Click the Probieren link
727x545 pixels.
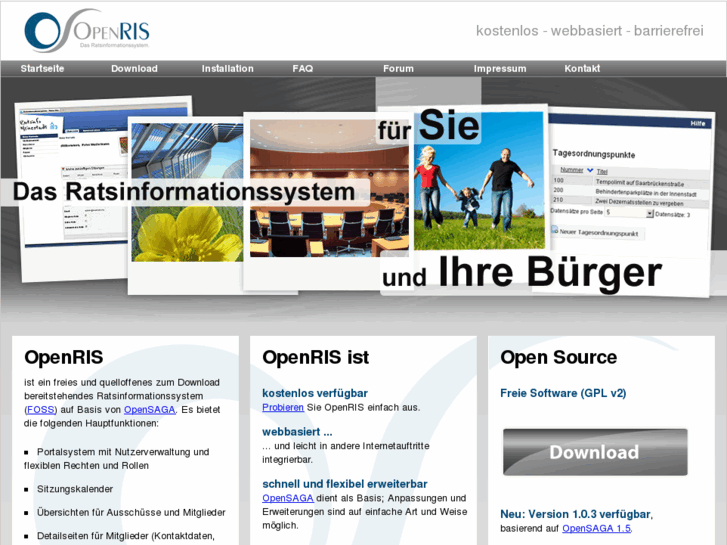283,408
